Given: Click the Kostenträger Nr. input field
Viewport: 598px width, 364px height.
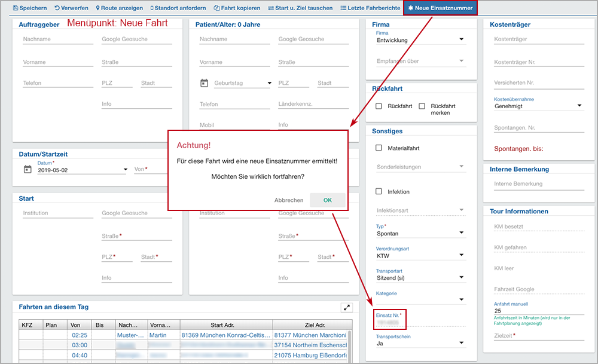Looking at the screenshot, I should point(538,63).
